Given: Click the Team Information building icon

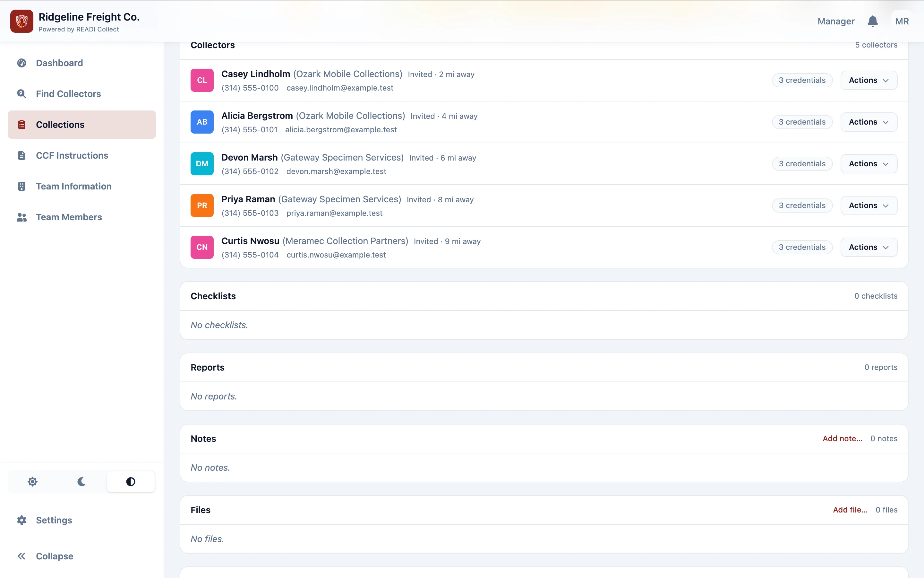Looking at the screenshot, I should pos(22,186).
